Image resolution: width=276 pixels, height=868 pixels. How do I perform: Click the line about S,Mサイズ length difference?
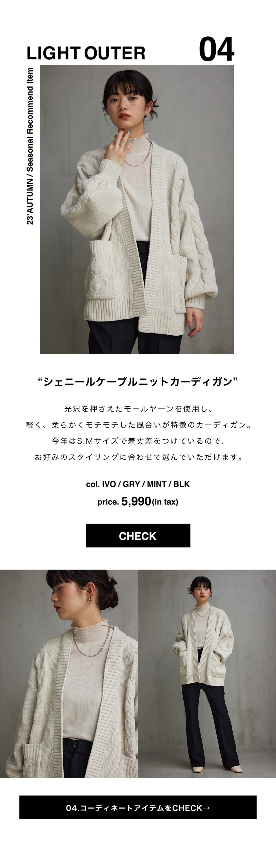(138, 441)
